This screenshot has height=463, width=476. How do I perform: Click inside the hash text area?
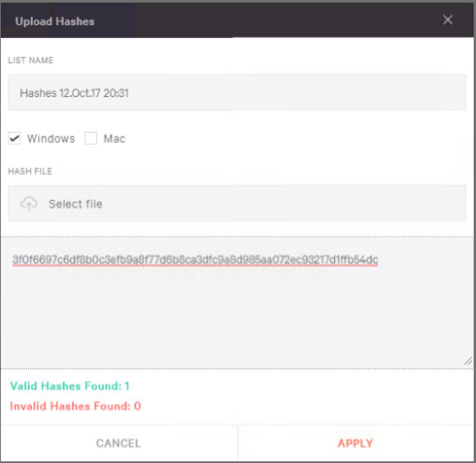click(x=237, y=303)
